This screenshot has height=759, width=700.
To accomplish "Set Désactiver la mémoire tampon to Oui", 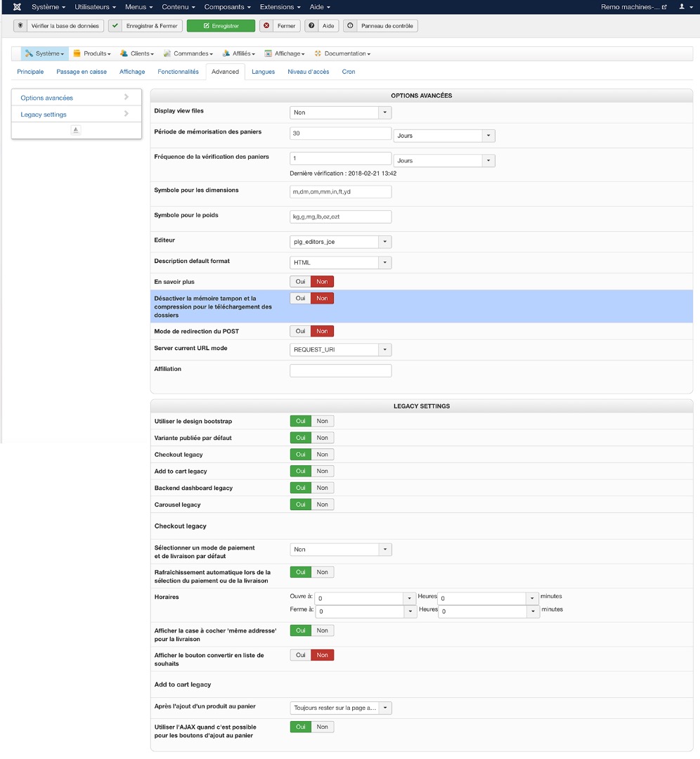I will (x=301, y=299).
